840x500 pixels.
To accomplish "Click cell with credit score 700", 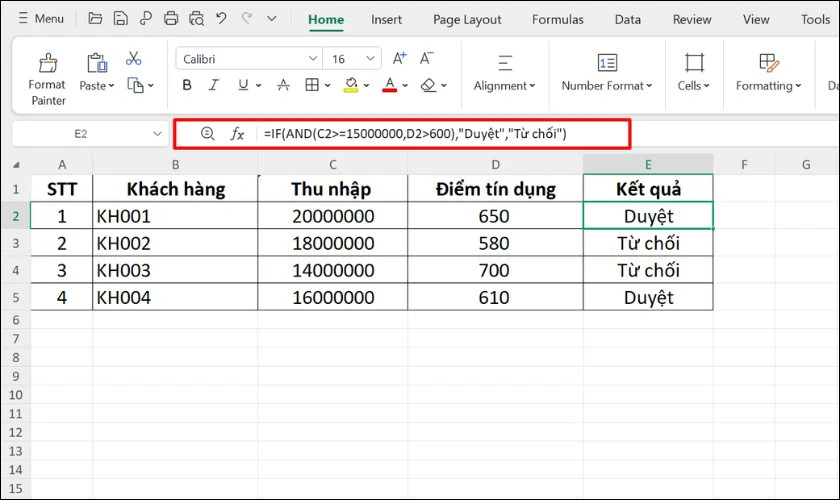I will [496, 270].
